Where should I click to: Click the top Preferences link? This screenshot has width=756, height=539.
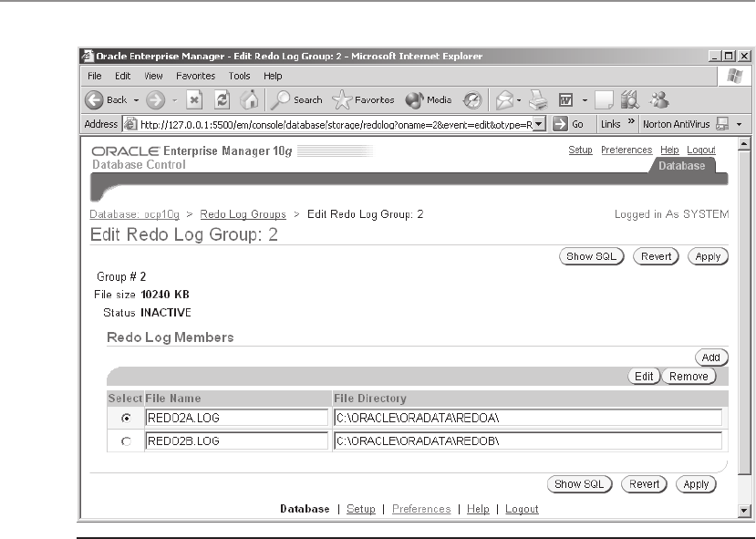point(627,150)
